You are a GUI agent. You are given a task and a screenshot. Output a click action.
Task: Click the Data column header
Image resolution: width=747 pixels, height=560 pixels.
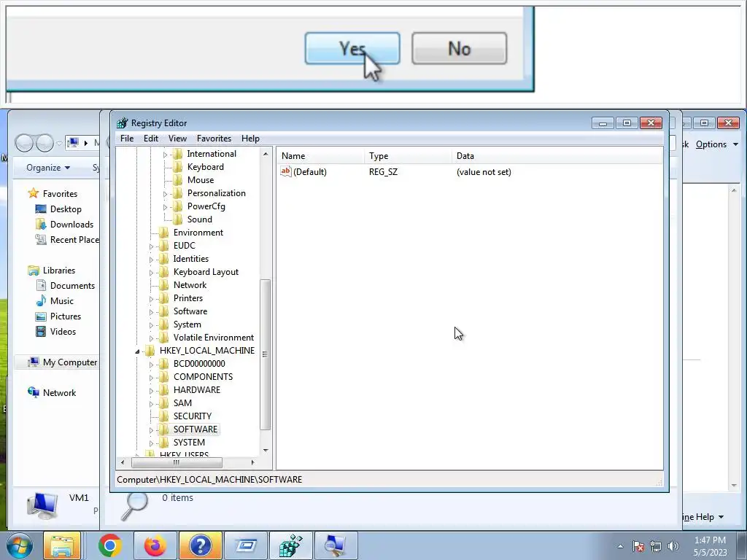557,156
